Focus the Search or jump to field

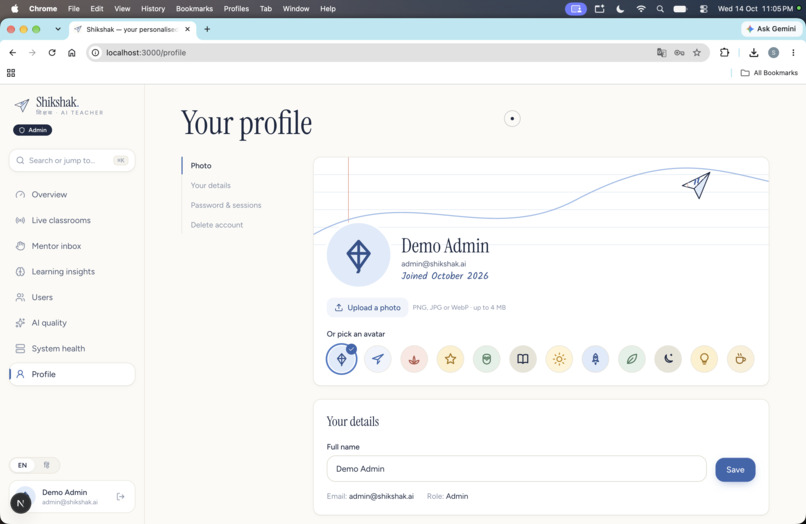click(x=72, y=160)
